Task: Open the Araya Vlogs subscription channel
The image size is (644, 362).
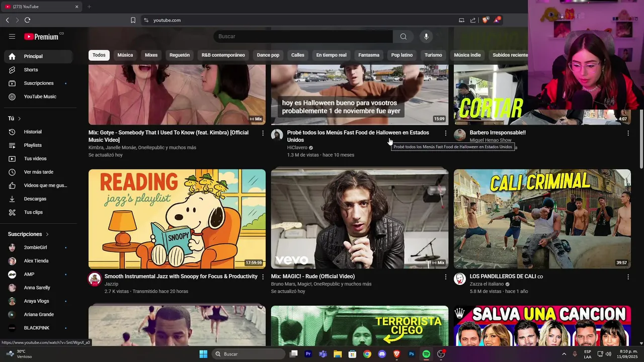Action: (38, 301)
